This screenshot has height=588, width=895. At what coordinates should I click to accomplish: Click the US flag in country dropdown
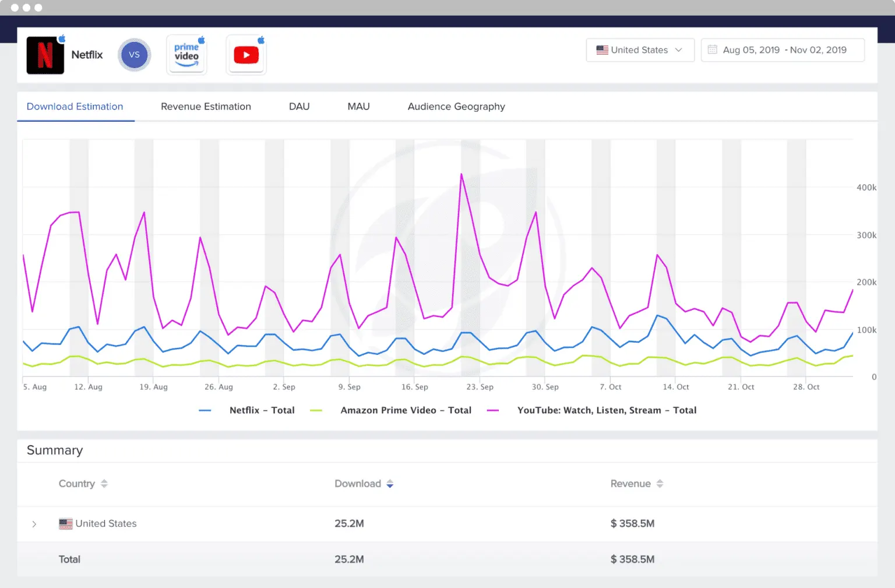coord(602,50)
